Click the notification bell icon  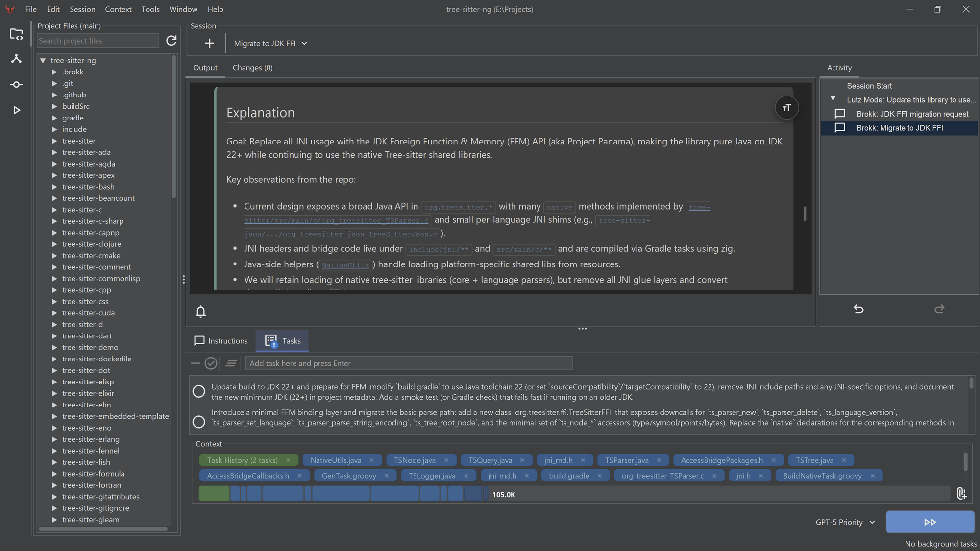pos(200,311)
